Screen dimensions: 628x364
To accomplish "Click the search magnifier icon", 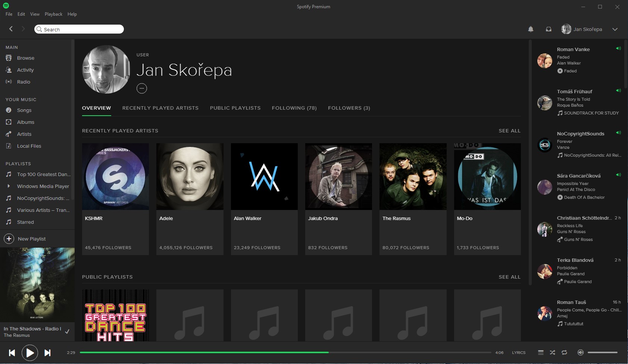I will [x=39, y=29].
